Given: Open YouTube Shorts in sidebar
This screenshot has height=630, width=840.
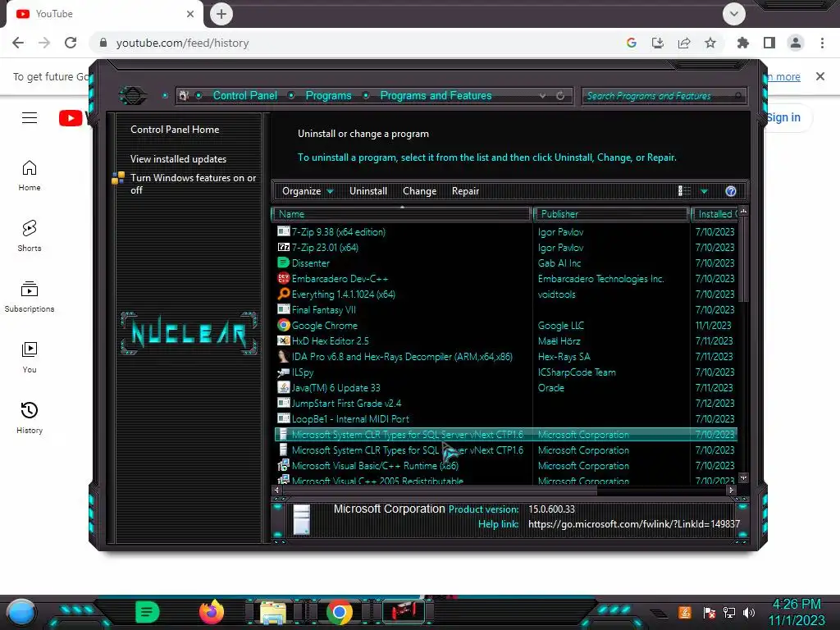Looking at the screenshot, I should tap(30, 236).
